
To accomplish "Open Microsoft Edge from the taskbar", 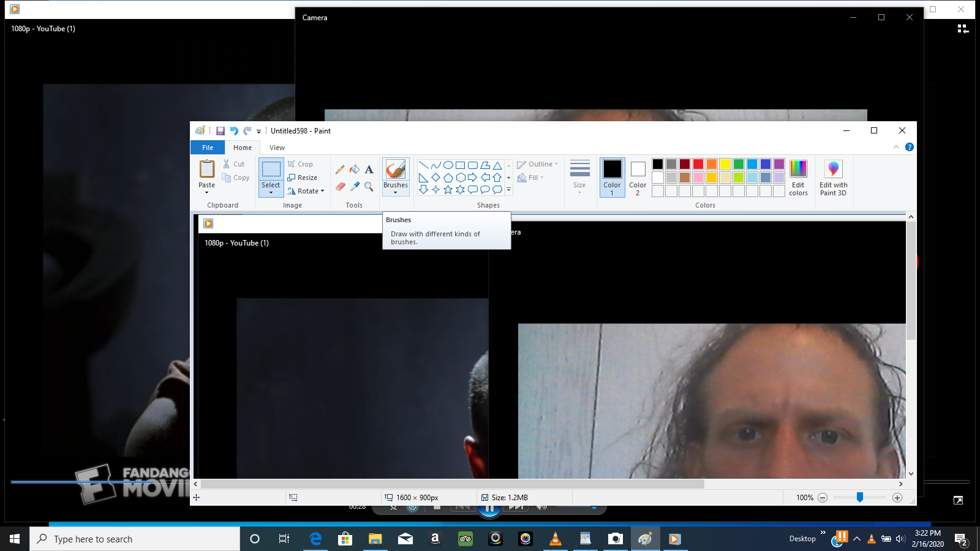I will click(315, 539).
